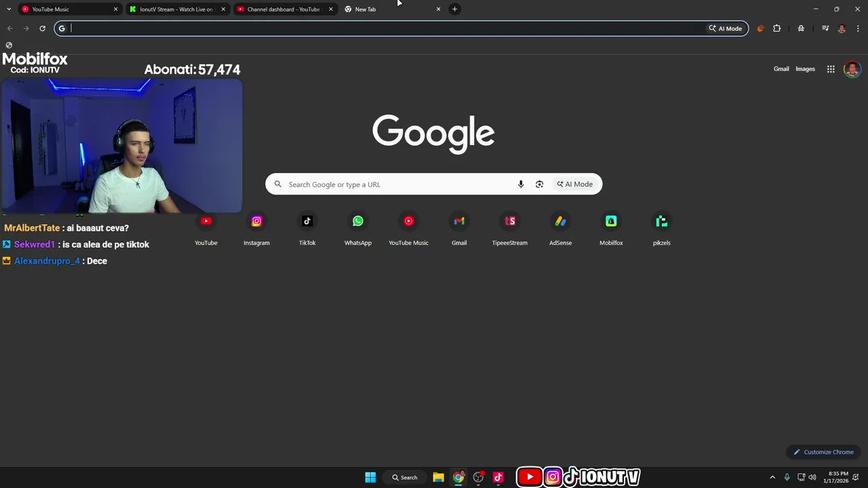
Task: Click the Google site icon in the address bar
Action: click(x=62, y=28)
